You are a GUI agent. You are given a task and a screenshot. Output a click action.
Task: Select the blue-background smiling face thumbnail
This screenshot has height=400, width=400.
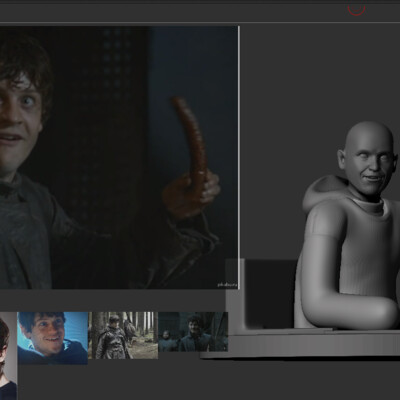53,338
